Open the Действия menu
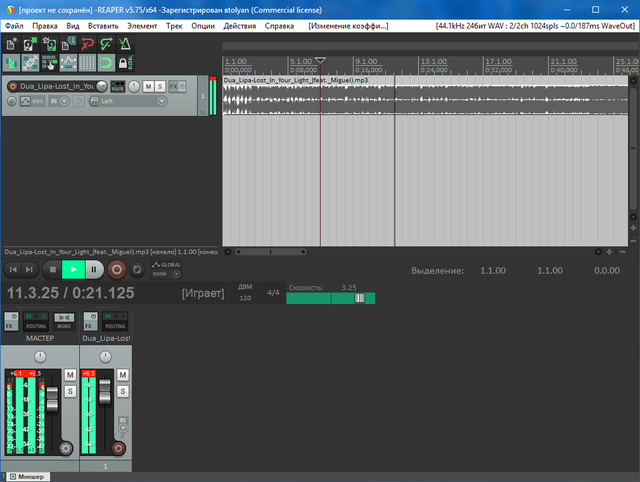 (239, 25)
